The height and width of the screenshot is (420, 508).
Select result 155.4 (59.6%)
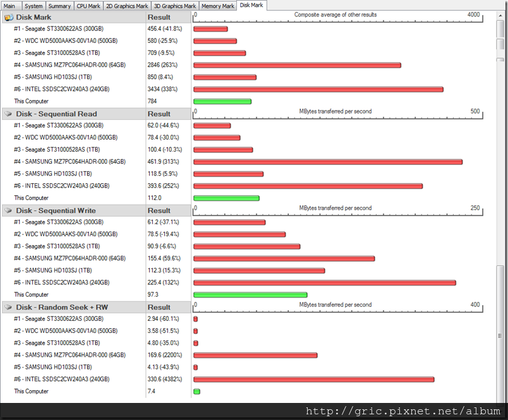coord(164,258)
